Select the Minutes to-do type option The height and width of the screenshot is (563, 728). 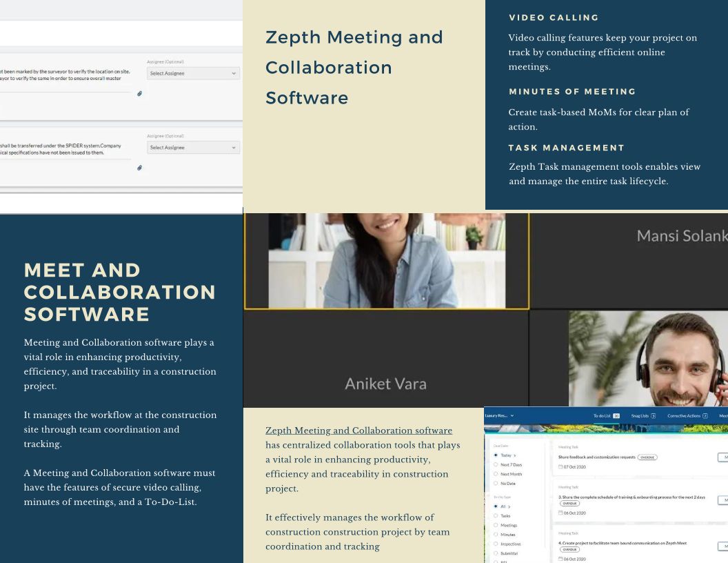[x=496, y=535]
